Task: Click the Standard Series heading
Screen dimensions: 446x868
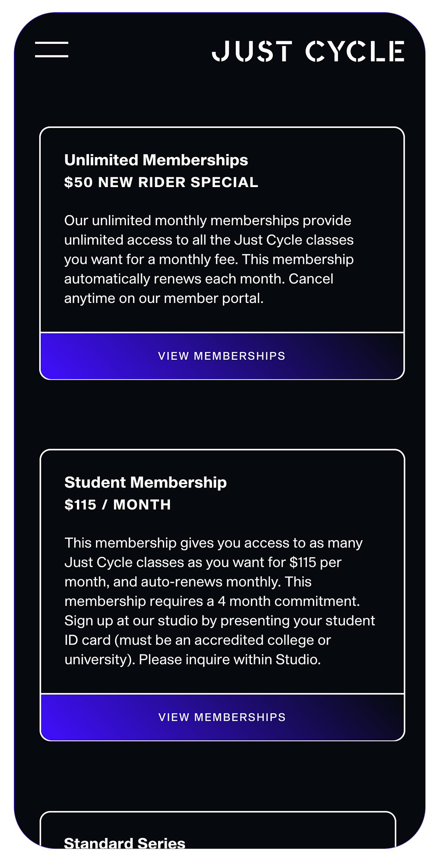Action: pos(125,843)
